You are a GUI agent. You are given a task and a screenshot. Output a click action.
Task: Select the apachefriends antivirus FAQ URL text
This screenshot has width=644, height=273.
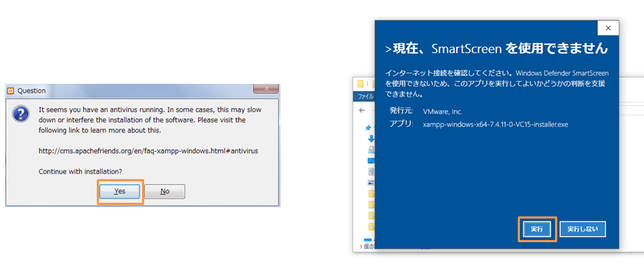point(148,150)
